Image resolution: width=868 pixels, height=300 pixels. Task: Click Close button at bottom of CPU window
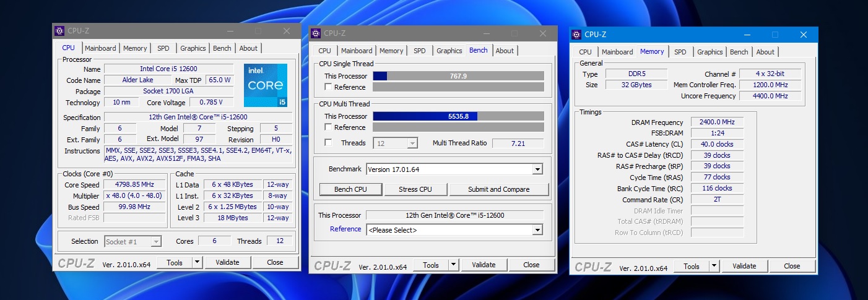276,262
